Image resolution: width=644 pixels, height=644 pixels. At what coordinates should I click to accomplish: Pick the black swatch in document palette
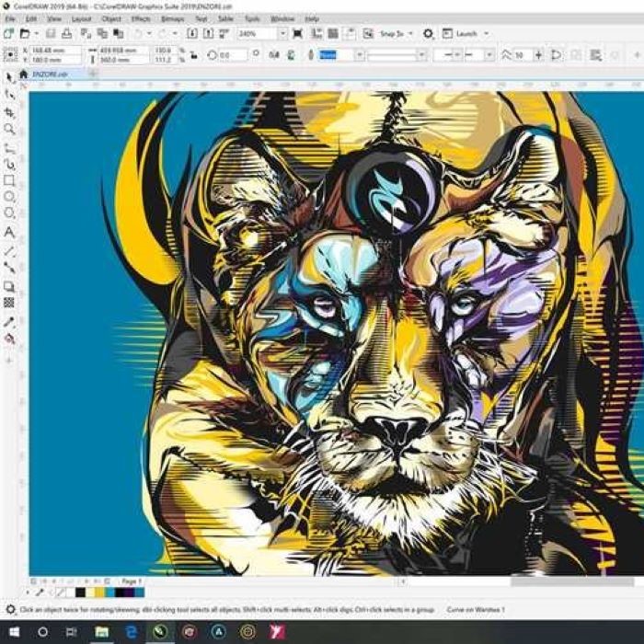tap(81, 592)
